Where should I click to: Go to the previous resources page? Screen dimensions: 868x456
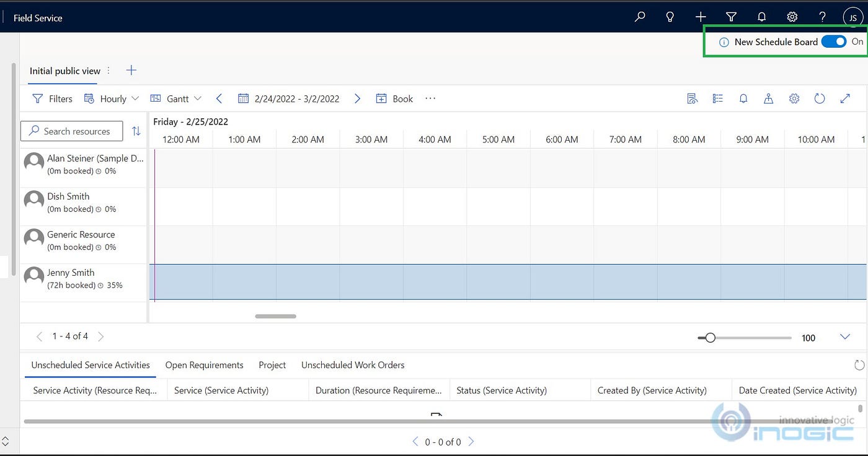pos(40,336)
